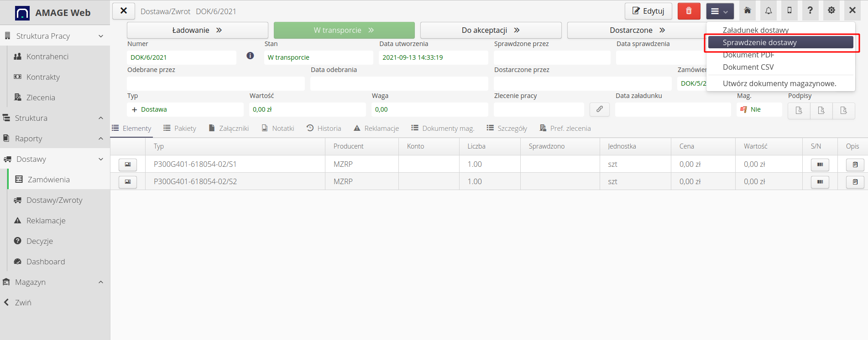Image resolution: width=868 pixels, height=340 pixels.
Task: Click the info icon next to Numer
Action: [x=250, y=56]
